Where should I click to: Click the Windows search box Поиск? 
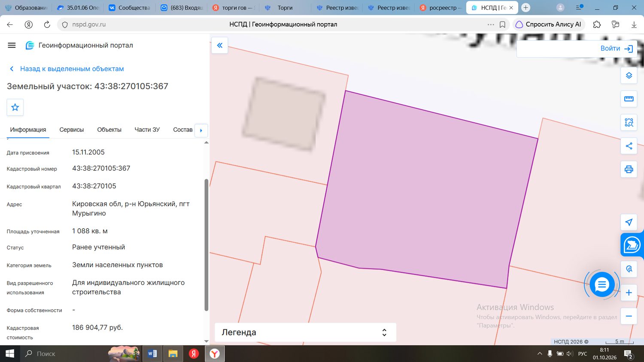[x=64, y=354]
